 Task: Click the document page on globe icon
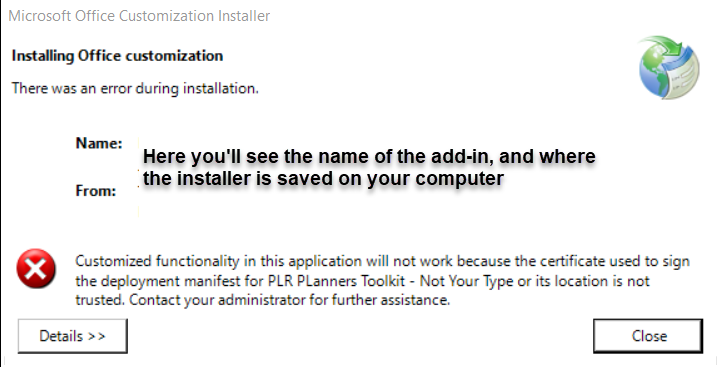click(683, 73)
